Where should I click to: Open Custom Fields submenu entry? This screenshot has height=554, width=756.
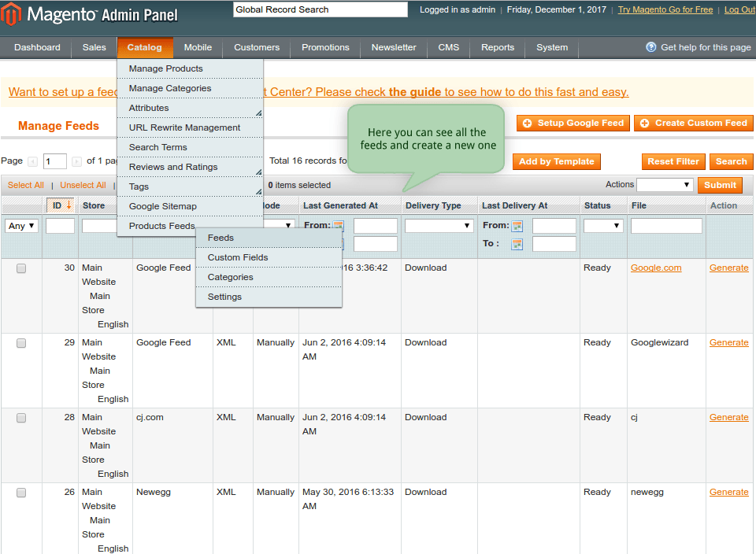point(269,258)
